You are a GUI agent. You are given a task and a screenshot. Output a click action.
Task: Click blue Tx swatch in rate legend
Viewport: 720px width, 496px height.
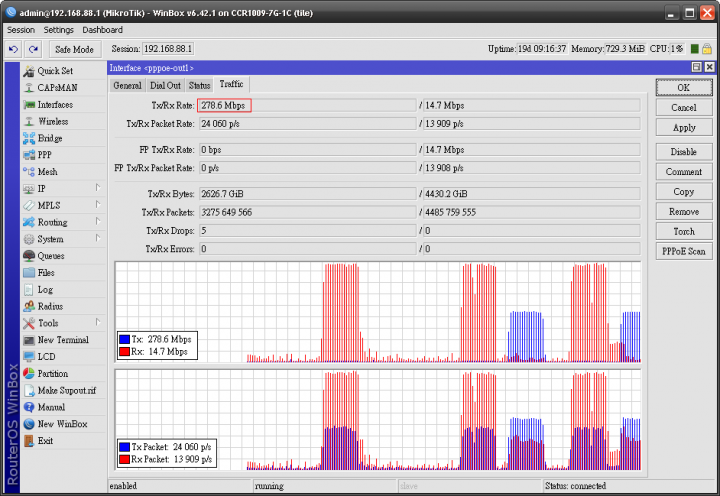pyautogui.click(x=124, y=339)
